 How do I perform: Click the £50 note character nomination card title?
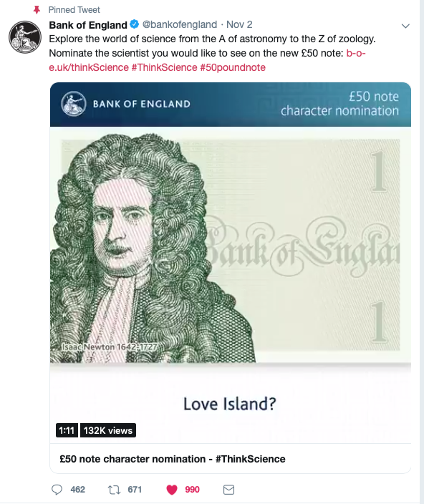[x=173, y=459]
